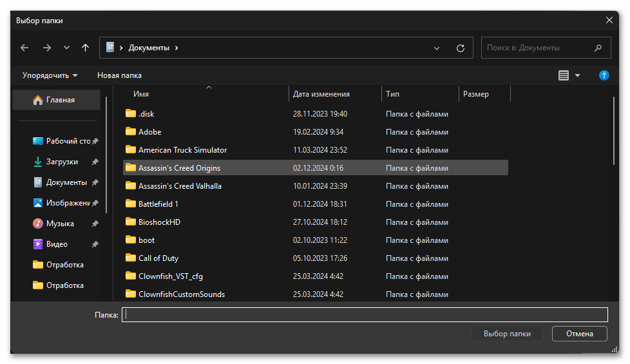Image resolution: width=630 pixels, height=364 pixels.
Task: Unpin Загрузки using its pin icon
Action: pos(95,162)
